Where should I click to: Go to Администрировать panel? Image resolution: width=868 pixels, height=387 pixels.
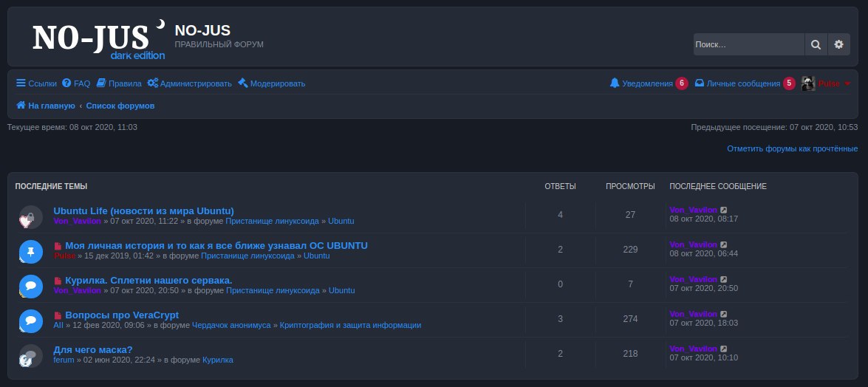coord(189,83)
